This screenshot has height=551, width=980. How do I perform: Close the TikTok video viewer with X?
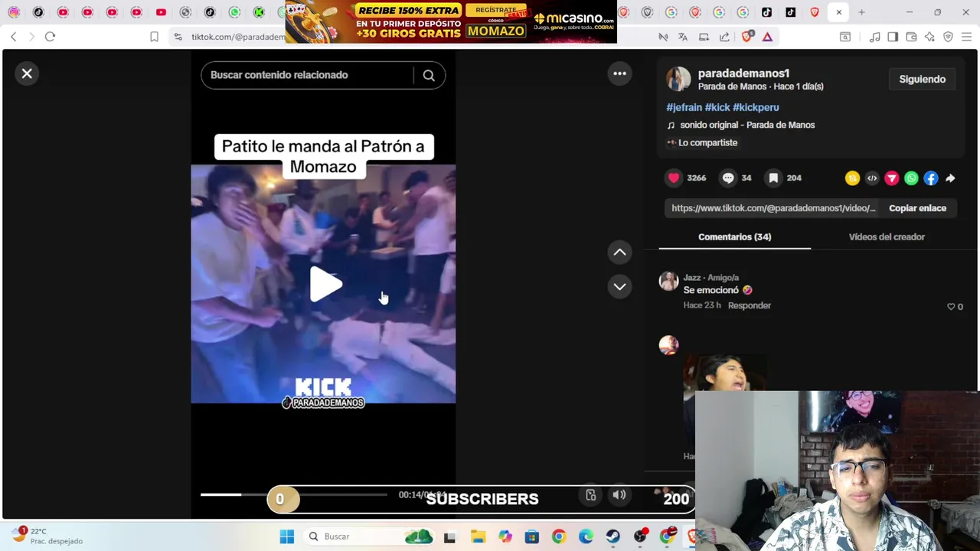(27, 73)
